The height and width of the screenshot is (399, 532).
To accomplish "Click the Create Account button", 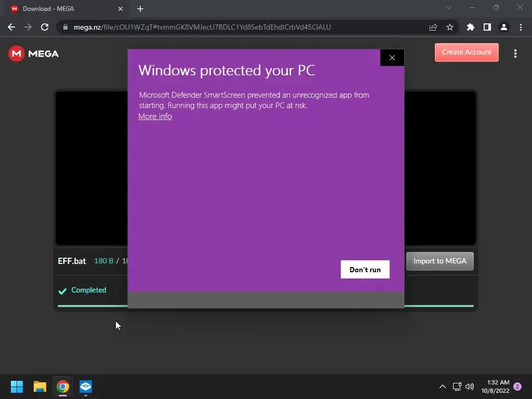I will pyautogui.click(x=467, y=52).
